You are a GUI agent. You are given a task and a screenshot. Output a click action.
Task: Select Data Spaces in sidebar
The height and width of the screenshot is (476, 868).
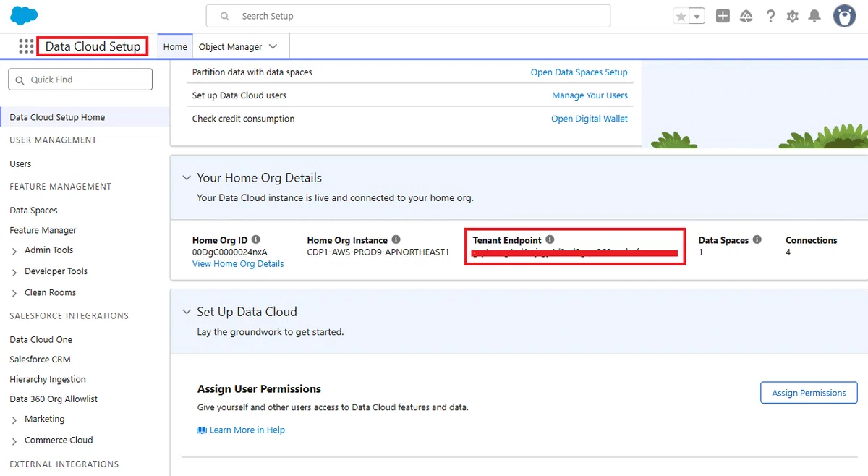point(33,211)
